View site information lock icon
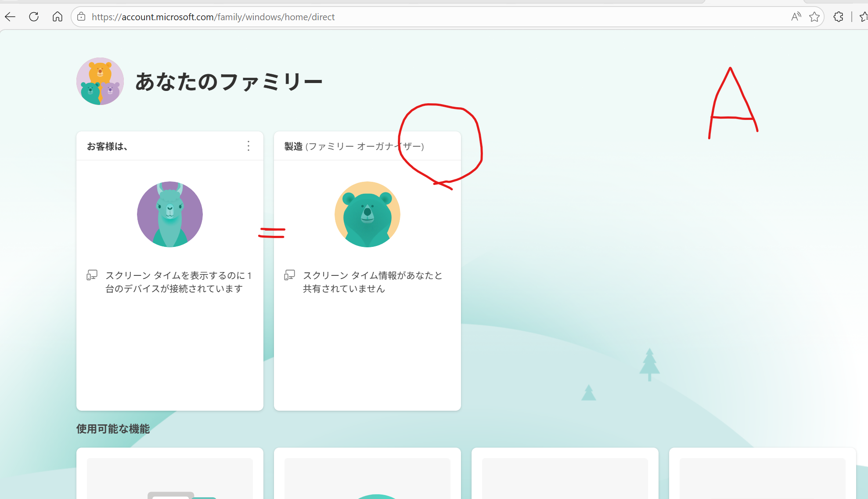 pyautogui.click(x=81, y=17)
